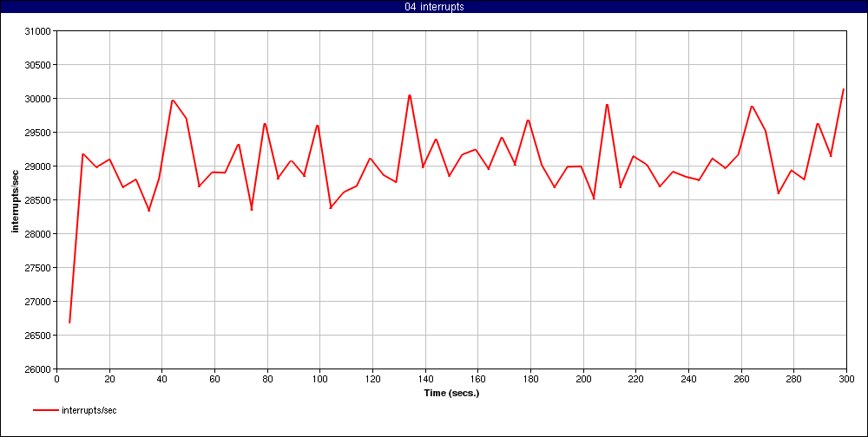Click the 300 x-axis tick label
Image resolution: width=868 pixels, height=437 pixels.
click(846, 379)
